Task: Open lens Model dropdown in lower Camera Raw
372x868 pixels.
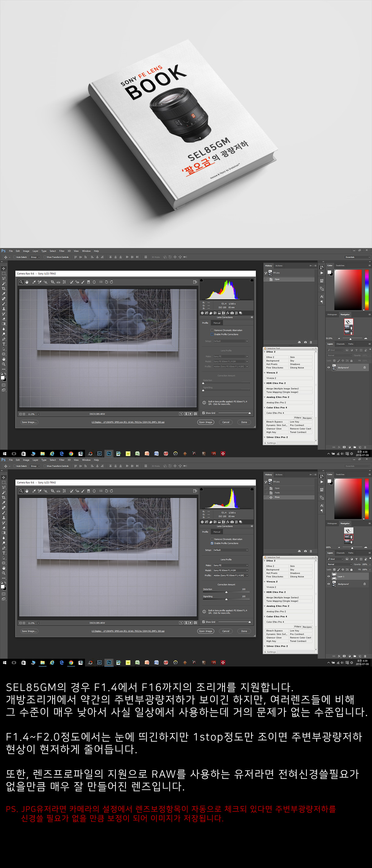Action: (x=231, y=570)
